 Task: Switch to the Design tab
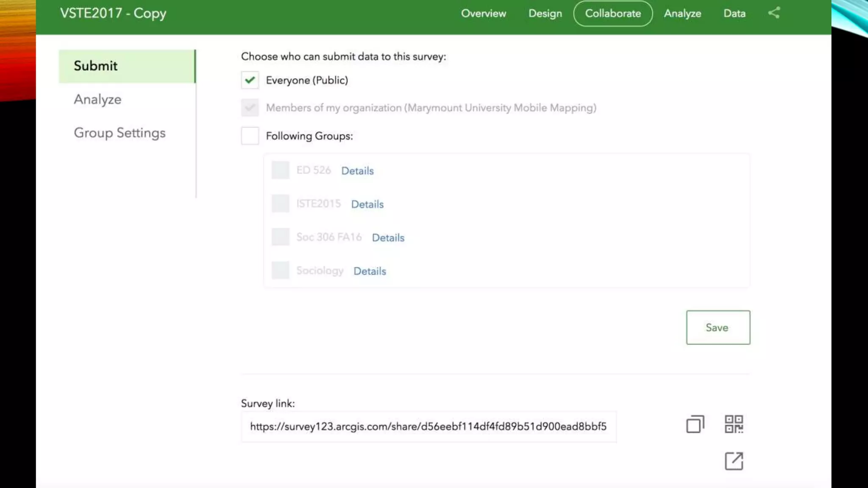(x=545, y=14)
